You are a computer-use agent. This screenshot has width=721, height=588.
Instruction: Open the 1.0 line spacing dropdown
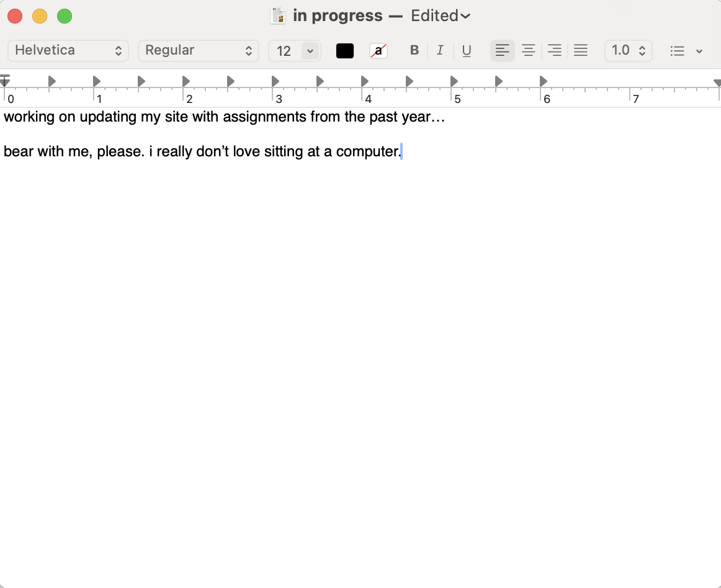pos(628,51)
